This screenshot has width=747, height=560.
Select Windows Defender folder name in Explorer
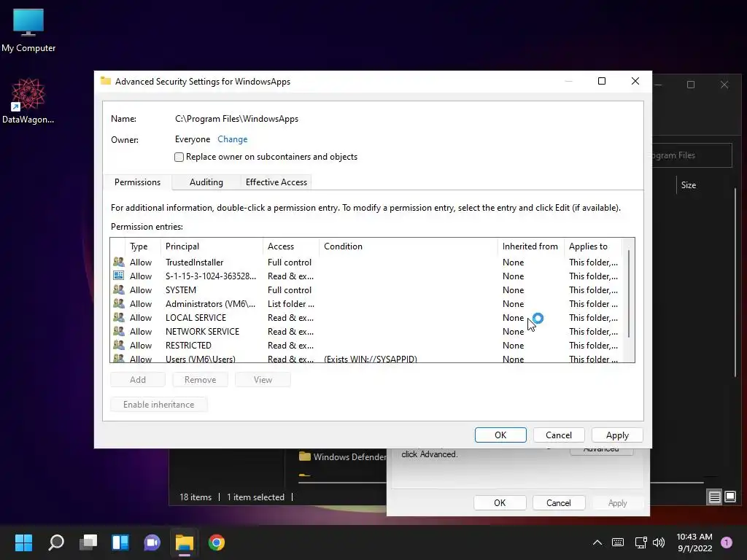pos(349,456)
